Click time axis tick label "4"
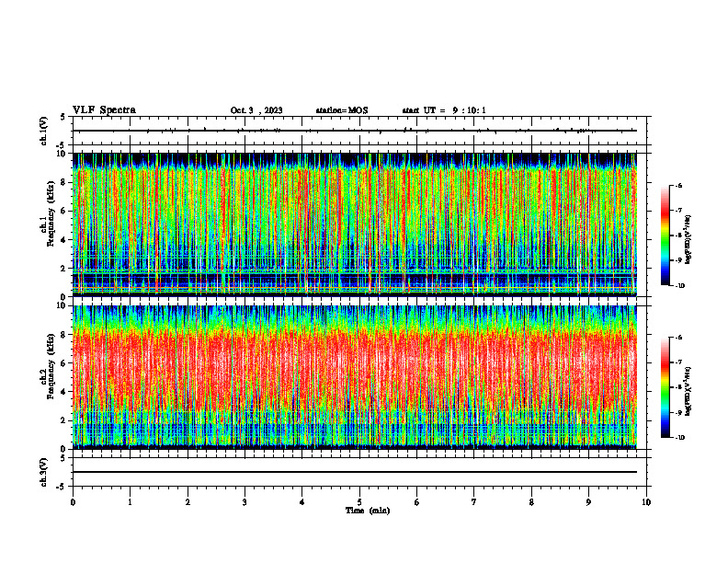Image resolution: width=728 pixels, height=563 pixels. point(302,502)
